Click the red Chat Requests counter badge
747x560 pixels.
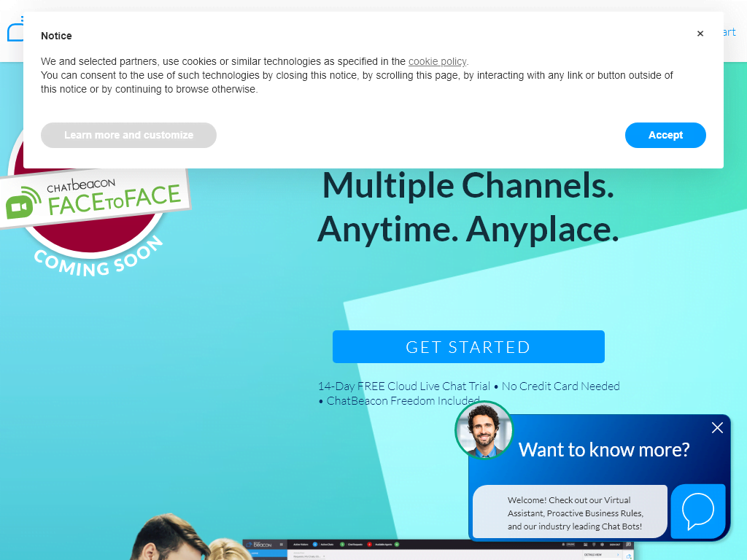click(x=369, y=544)
